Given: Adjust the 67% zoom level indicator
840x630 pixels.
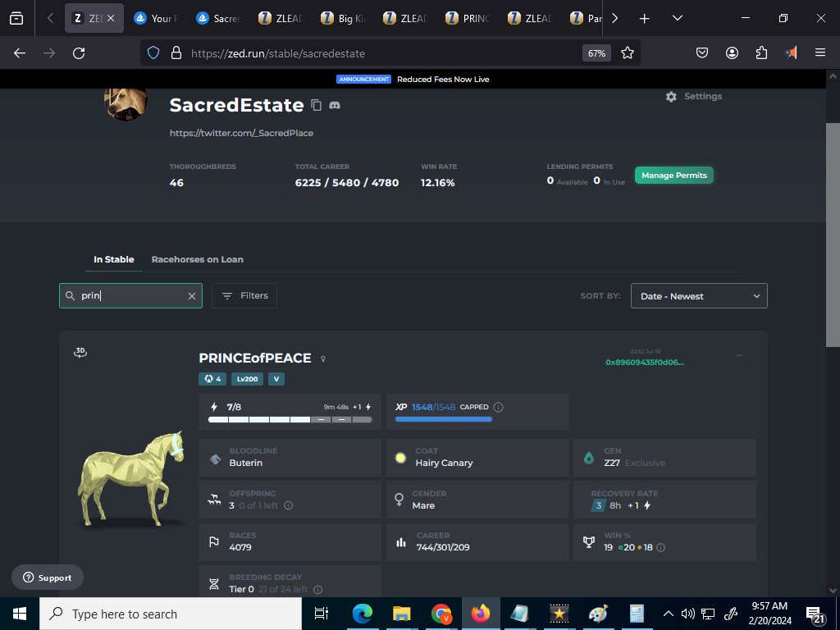Looking at the screenshot, I should (597, 53).
